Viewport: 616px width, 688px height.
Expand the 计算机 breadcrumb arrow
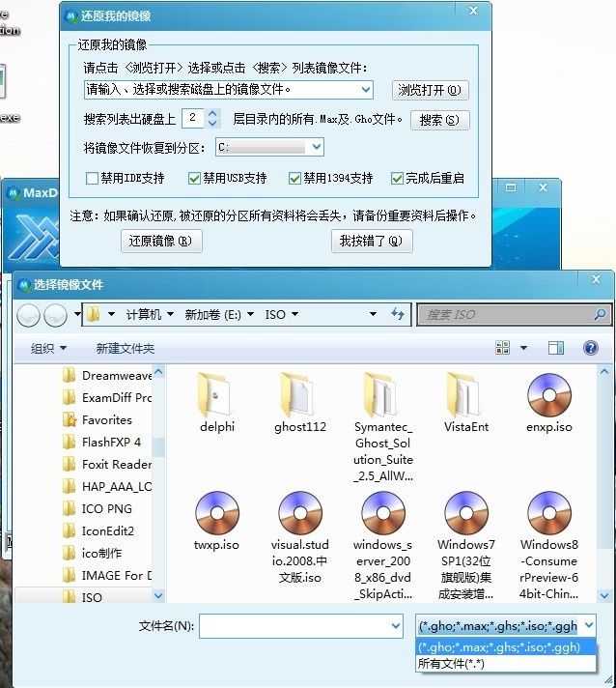tap(171, 314)
